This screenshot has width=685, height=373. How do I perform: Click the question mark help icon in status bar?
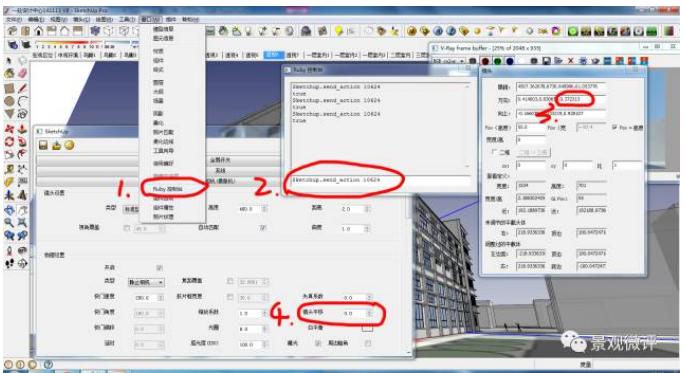(x=48, y=364)
